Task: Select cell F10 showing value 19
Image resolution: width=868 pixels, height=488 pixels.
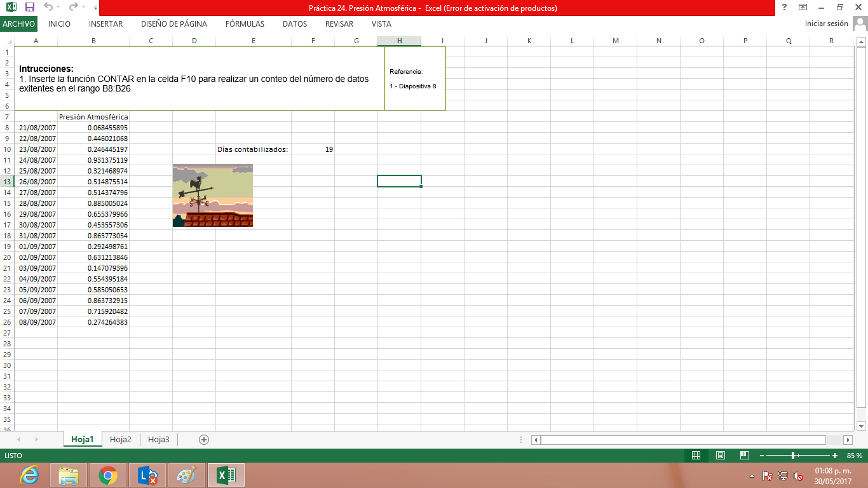Action: point(313,149)
